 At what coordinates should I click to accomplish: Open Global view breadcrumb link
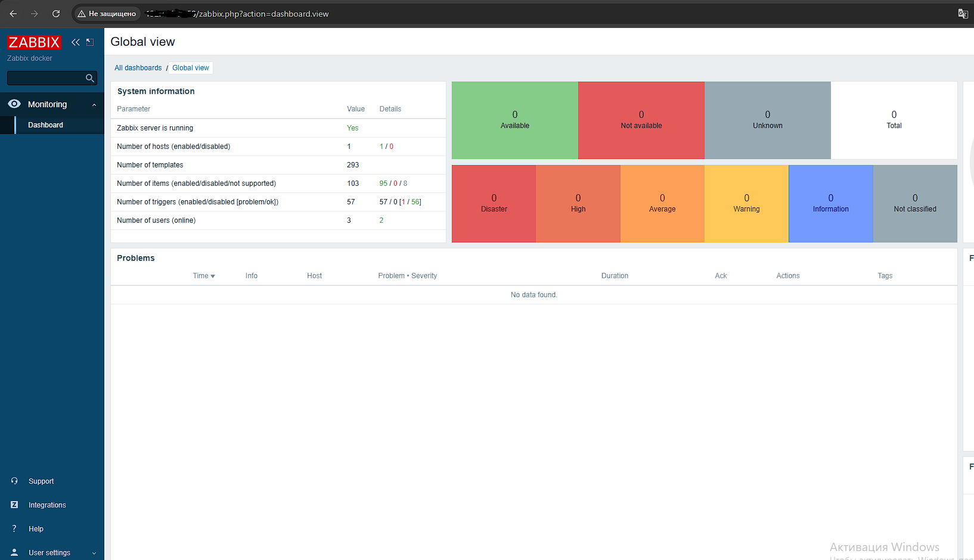191,68
